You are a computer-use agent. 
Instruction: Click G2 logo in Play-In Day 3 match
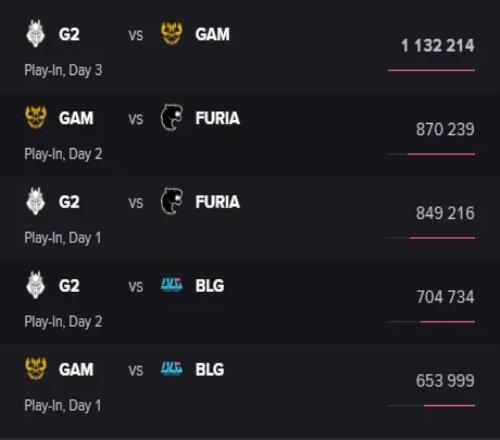35,34
